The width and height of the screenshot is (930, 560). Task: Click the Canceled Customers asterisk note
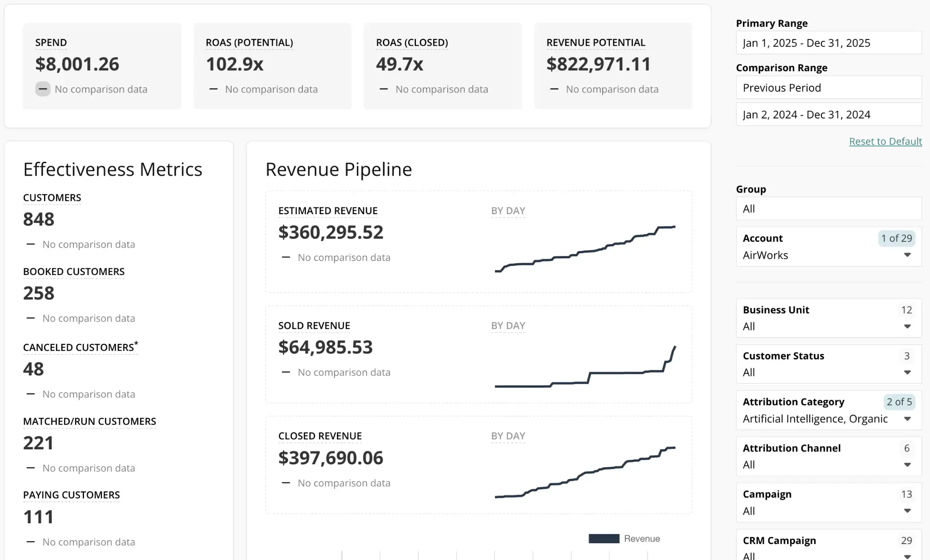tap(136, 344)
